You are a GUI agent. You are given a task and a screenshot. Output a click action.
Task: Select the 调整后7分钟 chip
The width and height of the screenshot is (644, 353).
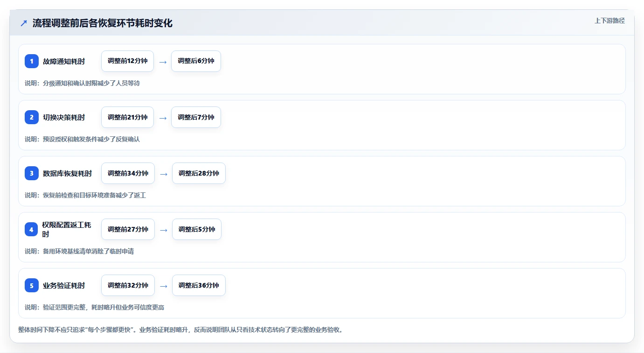(x=196, y=117)
